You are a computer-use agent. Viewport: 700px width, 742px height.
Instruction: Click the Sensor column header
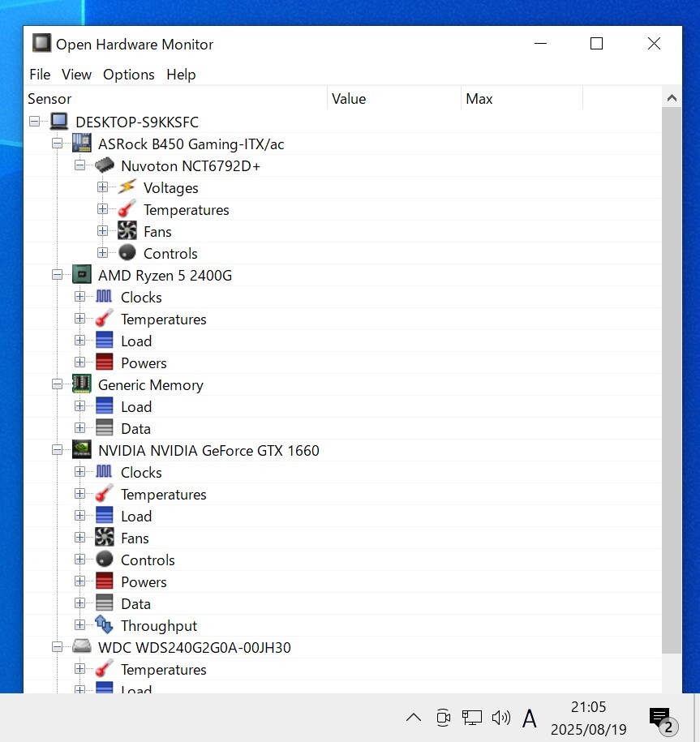[x=175, y=98]
